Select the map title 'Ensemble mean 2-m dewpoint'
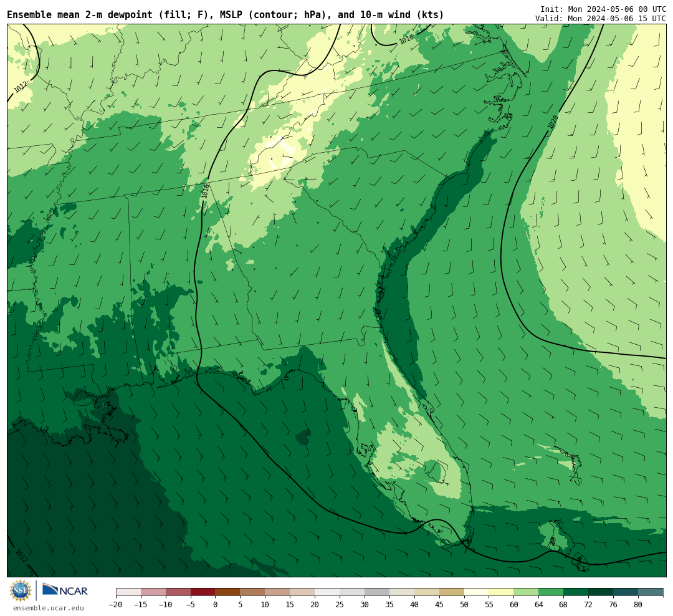This screenshot has width=673, height=616. pos(80,15)
